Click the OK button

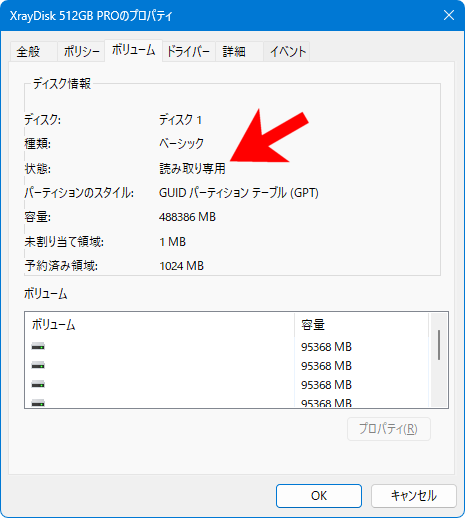319,496
